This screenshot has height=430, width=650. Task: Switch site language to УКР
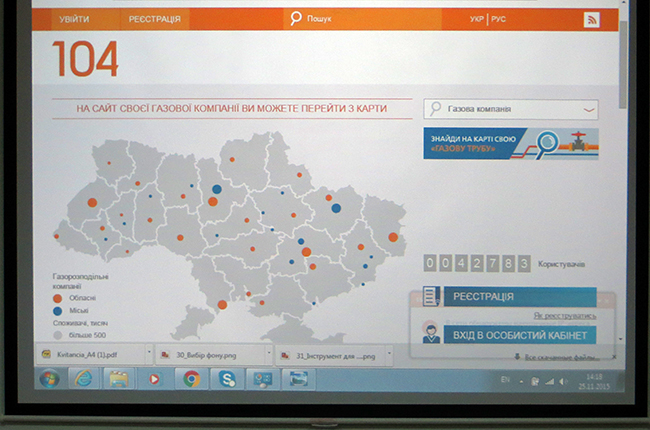(477, 19)
